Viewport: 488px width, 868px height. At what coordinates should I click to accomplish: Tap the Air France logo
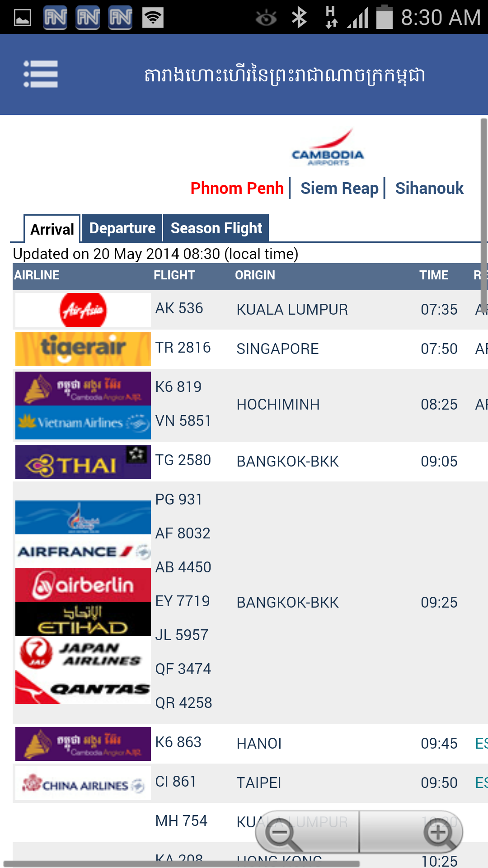pos(83,552)
